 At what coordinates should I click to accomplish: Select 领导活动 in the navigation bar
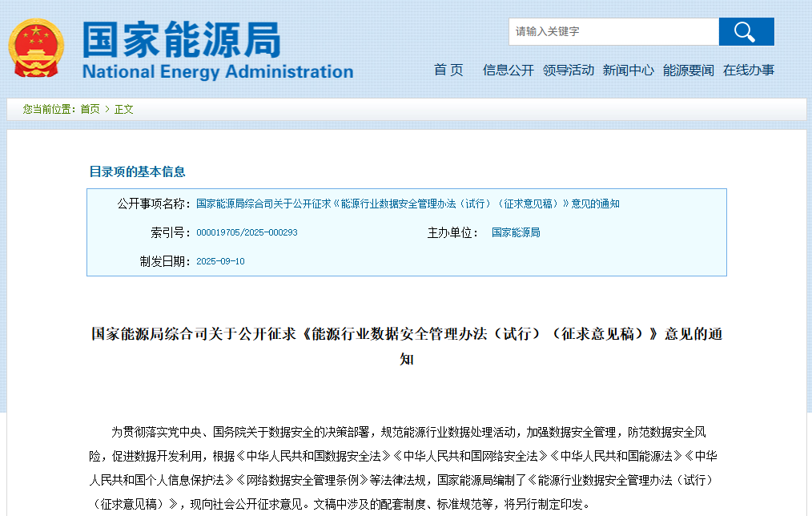pyautogui.click(x=568, y=71)
